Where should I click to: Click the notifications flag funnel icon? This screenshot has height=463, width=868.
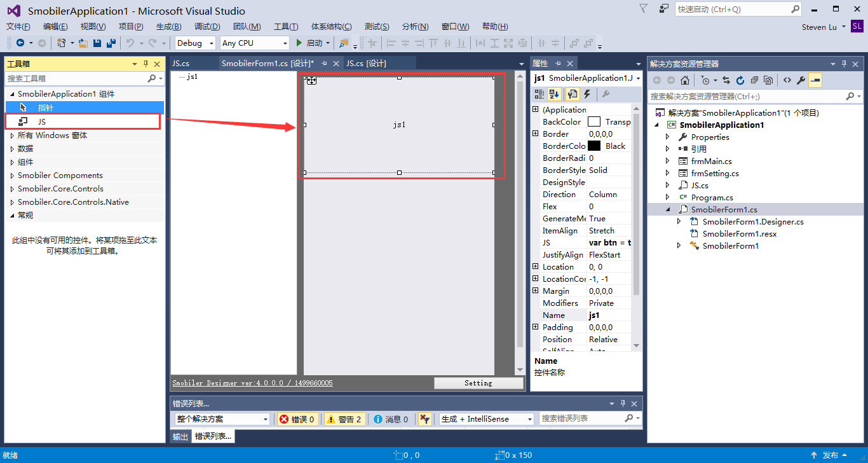click(x=644, y=9)
